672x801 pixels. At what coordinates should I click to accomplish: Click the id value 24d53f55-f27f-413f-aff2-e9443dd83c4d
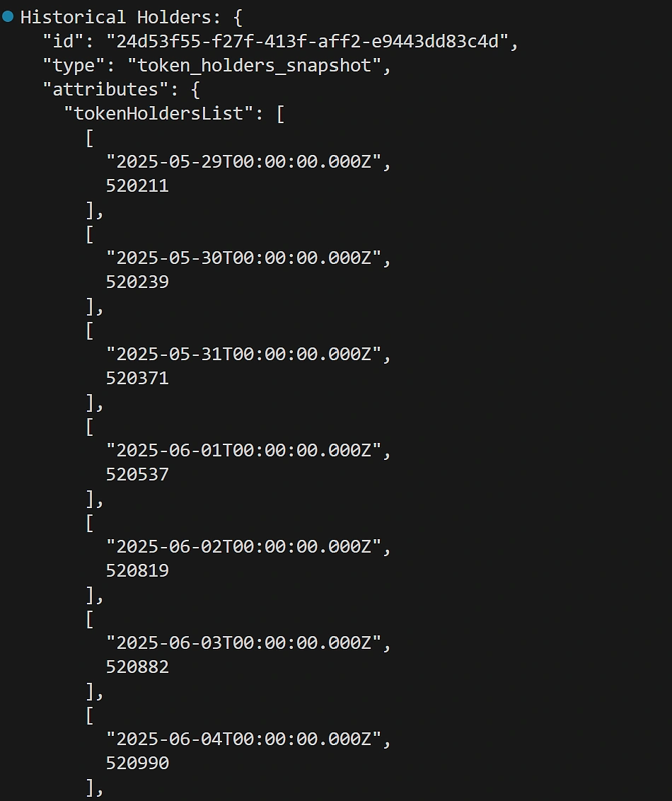click(x=307, y=41)
